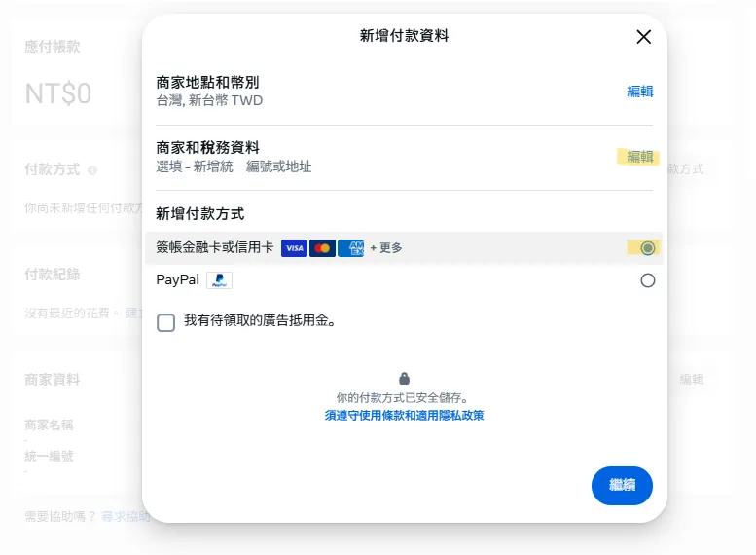Viewport: 756px width, 555px height.
Task: Show more card types via + 更多
Action: (385, 248)
